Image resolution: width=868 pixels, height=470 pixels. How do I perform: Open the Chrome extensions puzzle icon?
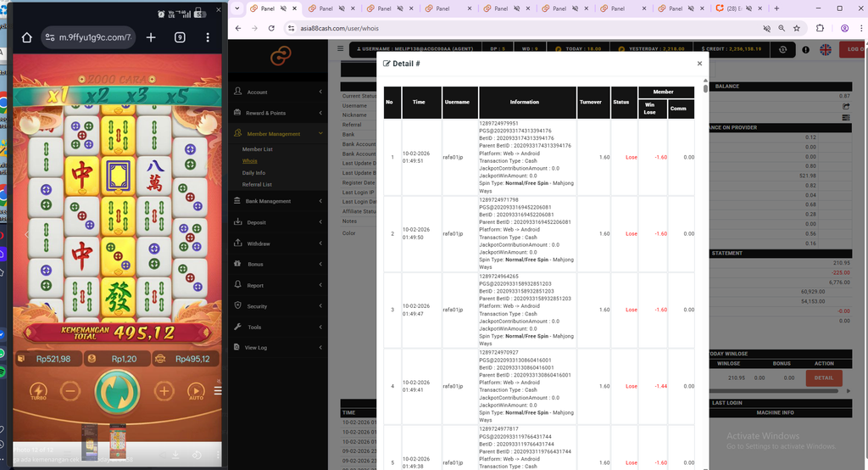point(821,28)
